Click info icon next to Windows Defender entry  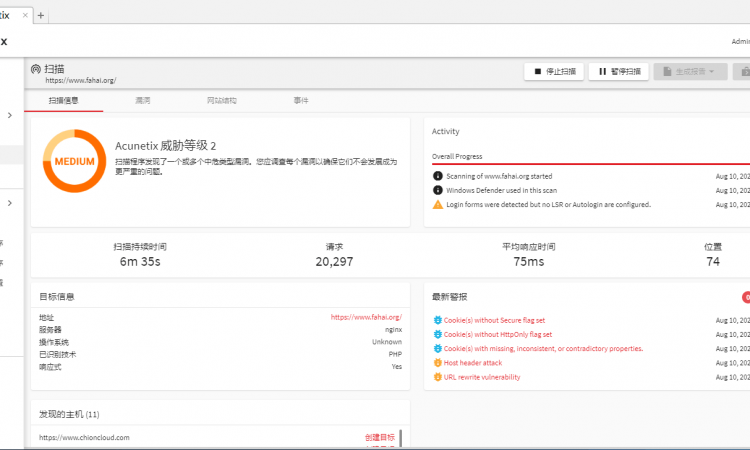(x=437, y=190)
